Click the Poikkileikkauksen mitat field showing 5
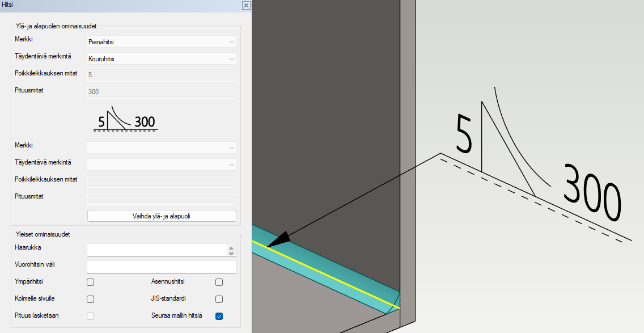Screen dimensions: 644x333 click(161, 74)
